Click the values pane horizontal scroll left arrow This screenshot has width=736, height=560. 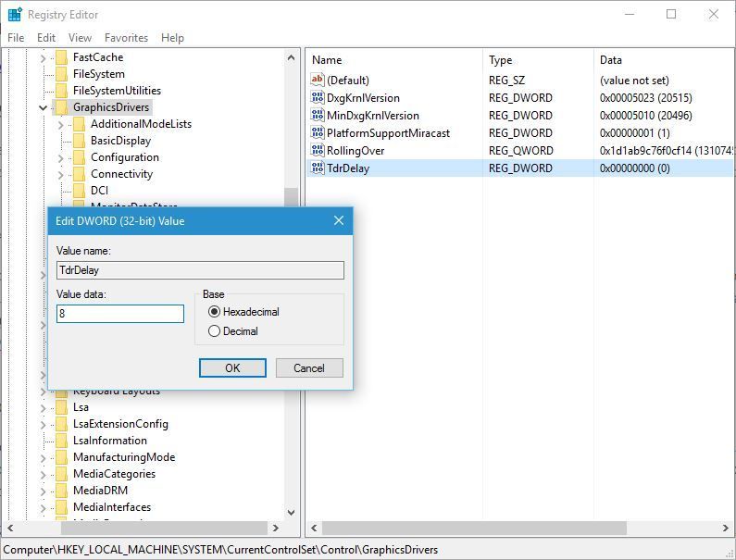[314, 529]
